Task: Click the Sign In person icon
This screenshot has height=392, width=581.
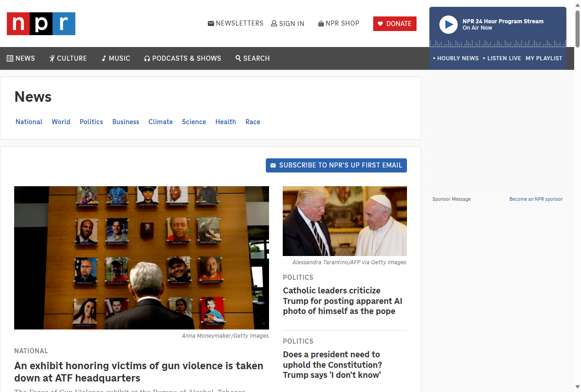Action: [274, 24]
